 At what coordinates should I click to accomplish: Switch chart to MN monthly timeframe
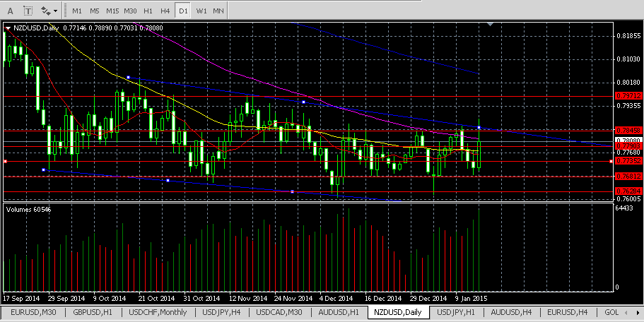click(x=218, y=11)
